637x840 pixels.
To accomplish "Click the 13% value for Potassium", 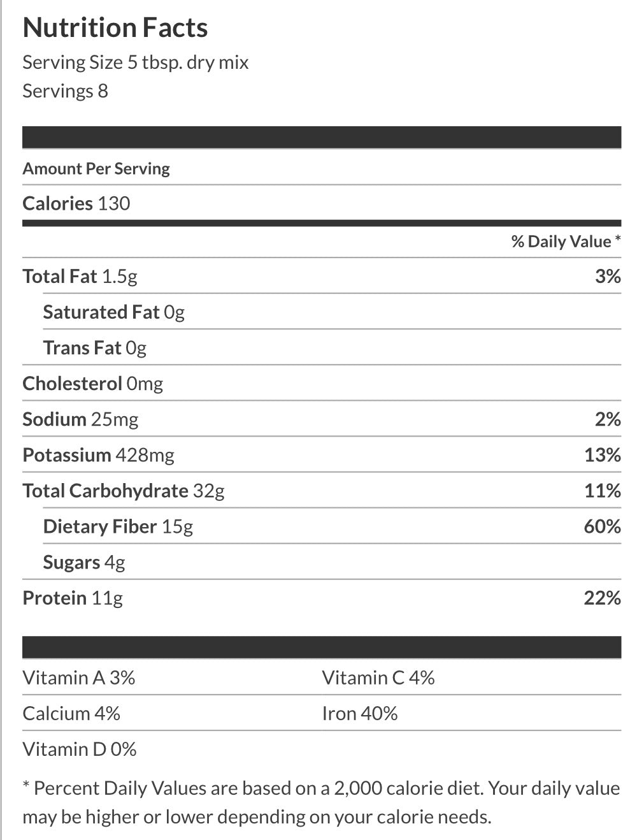I will tap(602, 455).
